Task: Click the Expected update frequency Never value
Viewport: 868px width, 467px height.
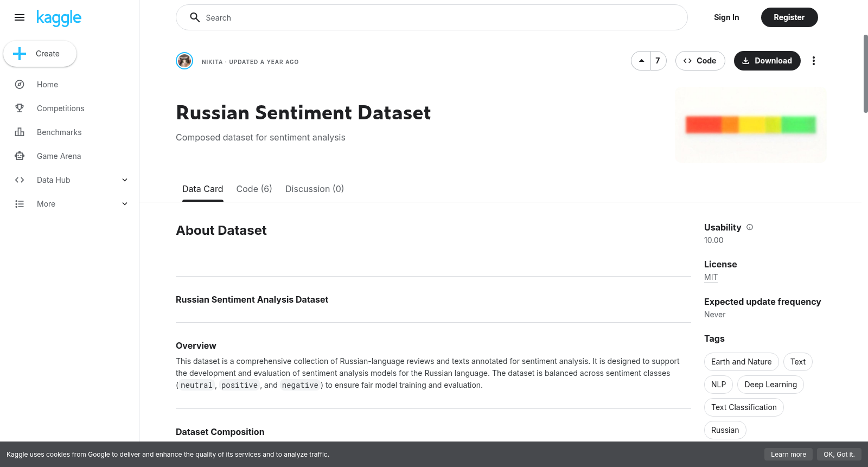Action: coord(714,315)
